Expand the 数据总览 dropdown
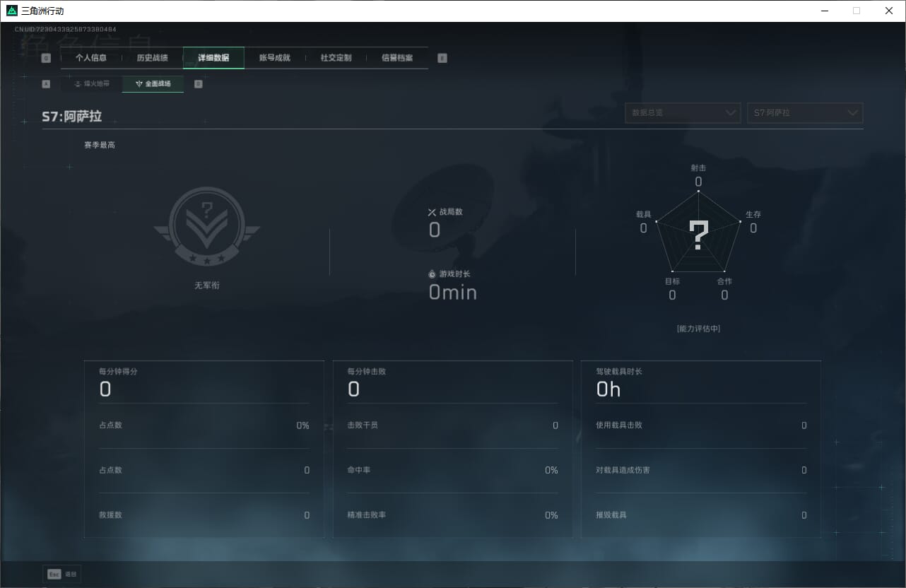 click(683, 113)
